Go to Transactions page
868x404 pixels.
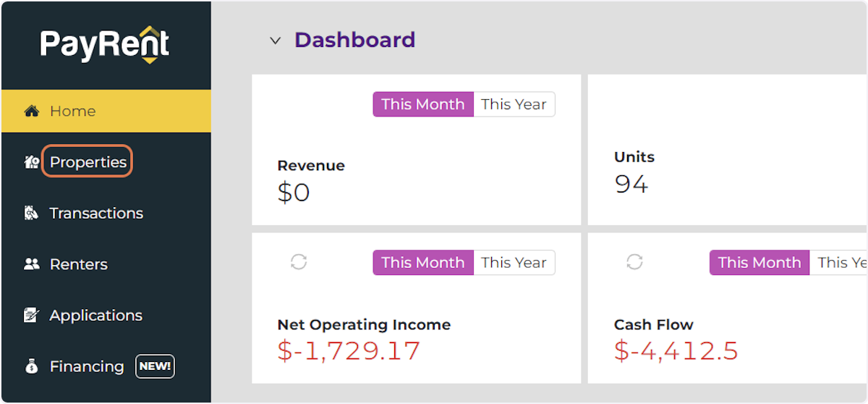(x=96, y=214)
